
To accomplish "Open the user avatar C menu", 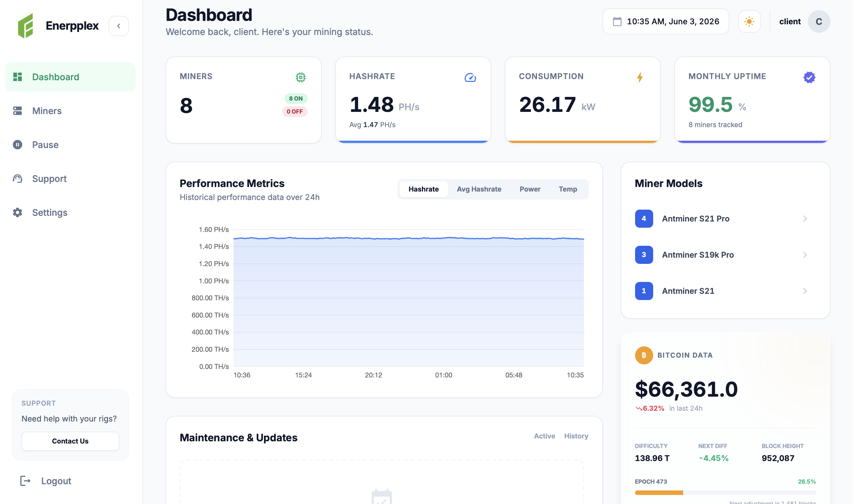I will (819, 22).
